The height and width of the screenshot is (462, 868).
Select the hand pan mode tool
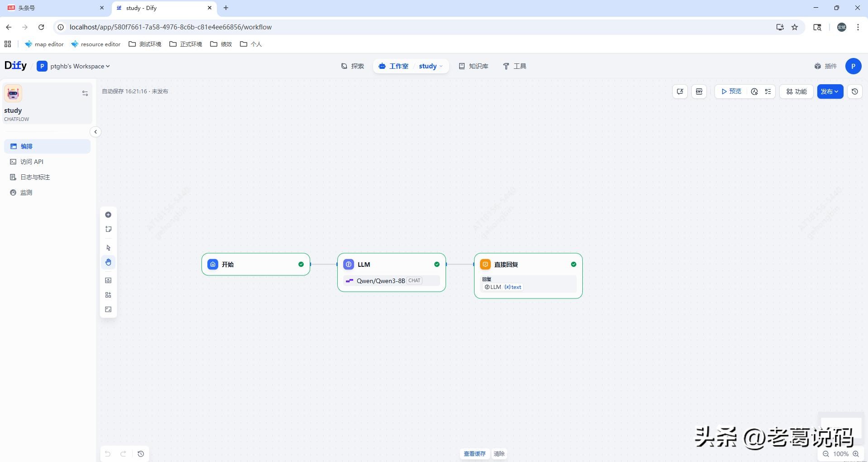pyautogui.click(x=108, y=262)
